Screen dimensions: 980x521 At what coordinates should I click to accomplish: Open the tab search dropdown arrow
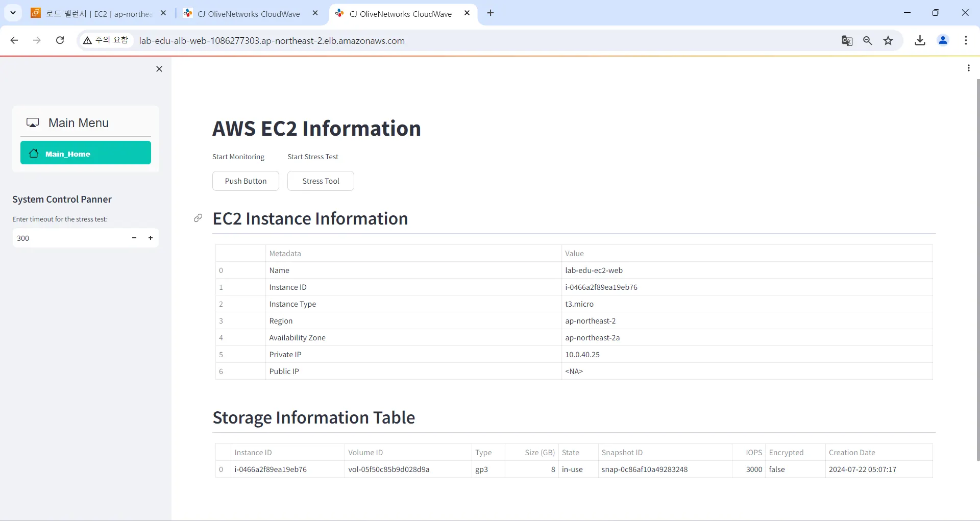tap(13, 13)
